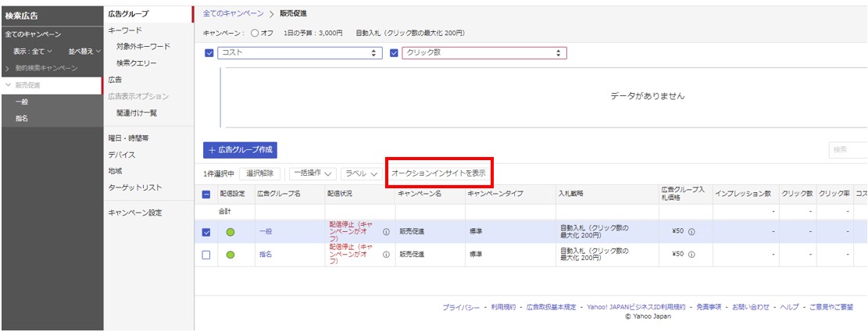Image resolution: width=868 pixels, height=332 pixels.
Task: Click info icon beside 指名 delivery status
Action: click(387, 255)
